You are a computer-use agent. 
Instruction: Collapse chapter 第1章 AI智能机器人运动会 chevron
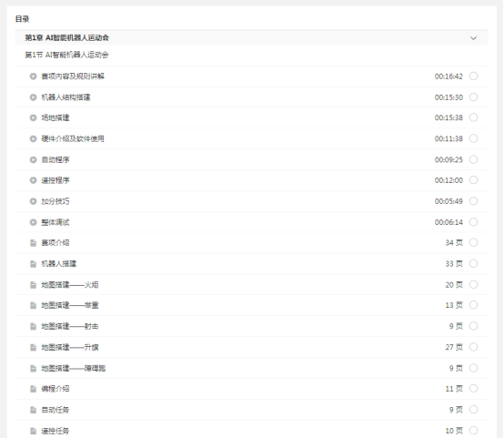click(x=473, y=38)
